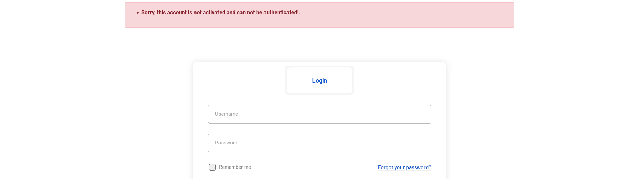Select the Login tab
This screenshot has height=179, width=644.
point(320,80)
